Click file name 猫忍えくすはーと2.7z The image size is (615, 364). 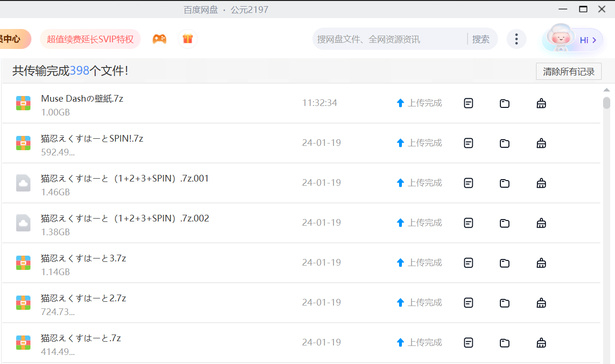click(84, 298)
